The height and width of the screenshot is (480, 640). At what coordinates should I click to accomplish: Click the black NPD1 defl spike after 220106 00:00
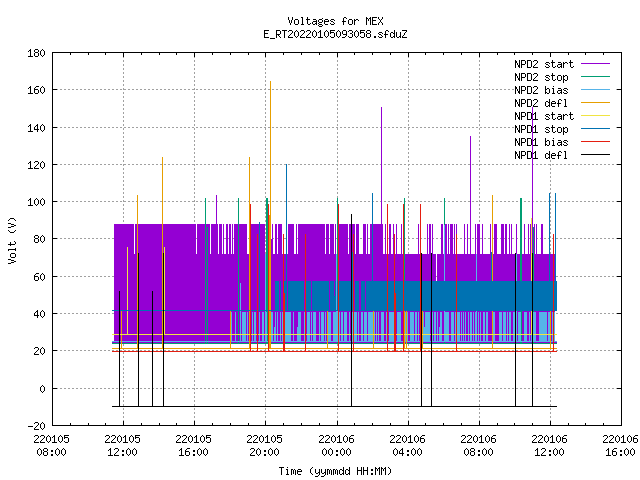351,310
